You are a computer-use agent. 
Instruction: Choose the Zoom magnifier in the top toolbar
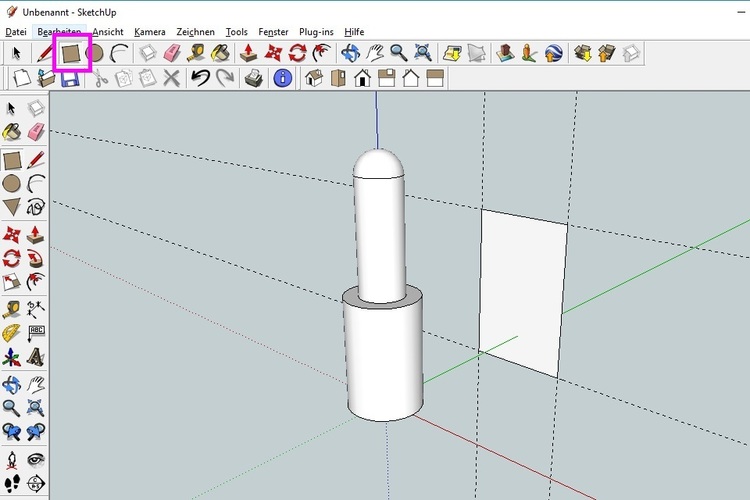(398, 53)
